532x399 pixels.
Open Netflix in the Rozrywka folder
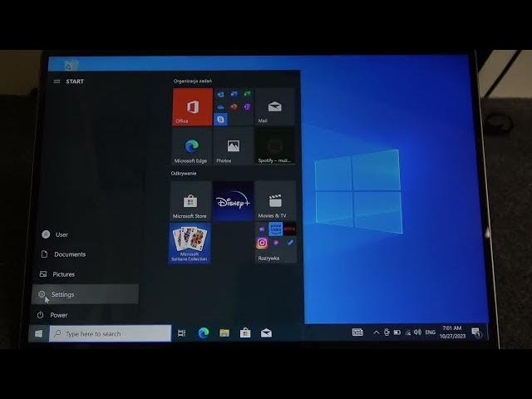pos(289,229)
